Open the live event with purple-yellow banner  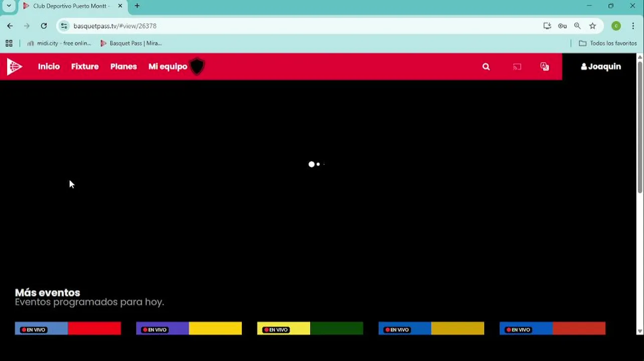click(189, 328)
